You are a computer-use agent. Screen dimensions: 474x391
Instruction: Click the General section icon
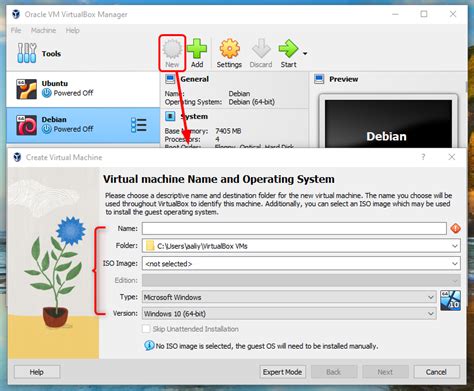tap(170, 79)
